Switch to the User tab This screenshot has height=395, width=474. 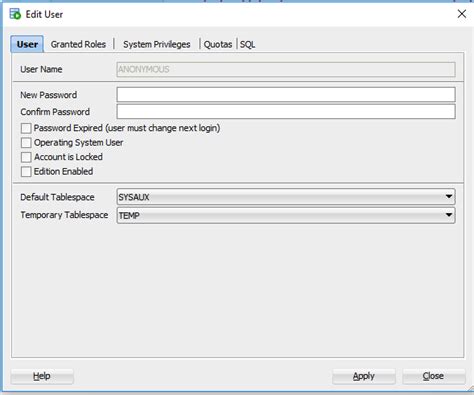pyautogui.click(x=27, y=44)
